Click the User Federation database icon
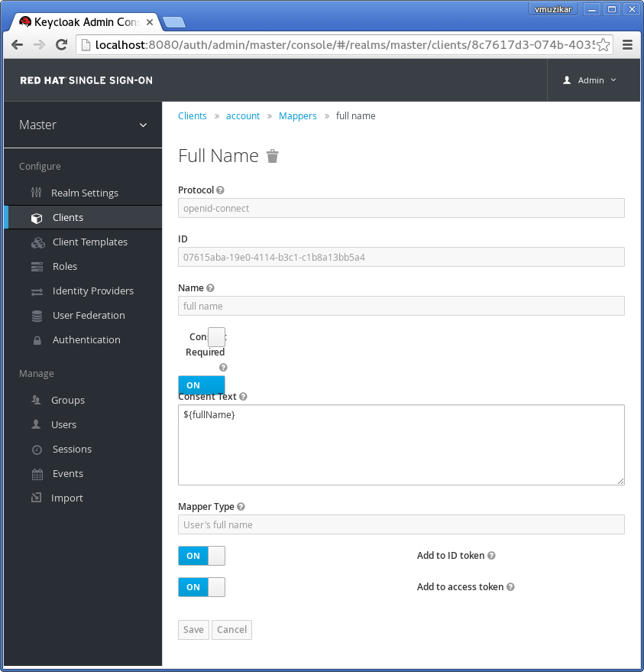Viewport: 644px width, 672px height. (37, 317)
